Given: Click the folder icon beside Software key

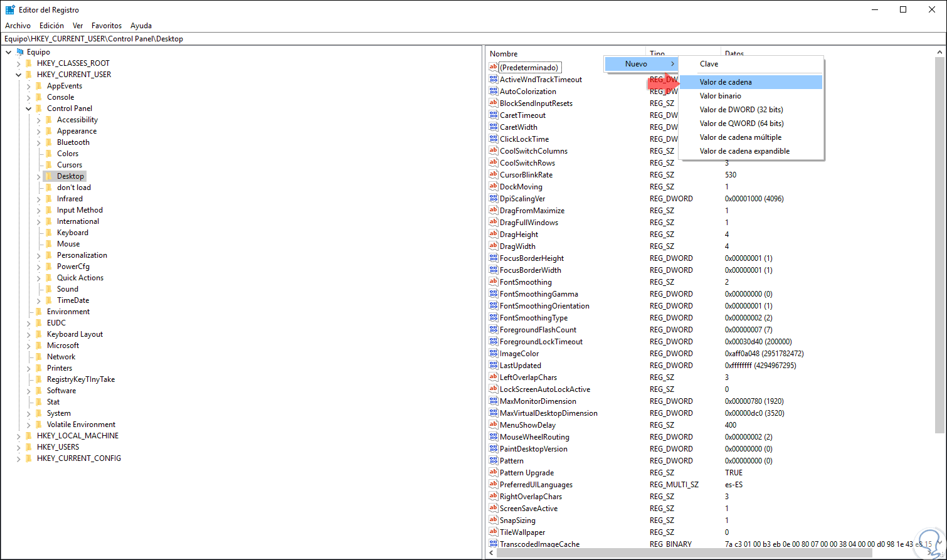Looking at the screenshot, I should pos(39,391).
